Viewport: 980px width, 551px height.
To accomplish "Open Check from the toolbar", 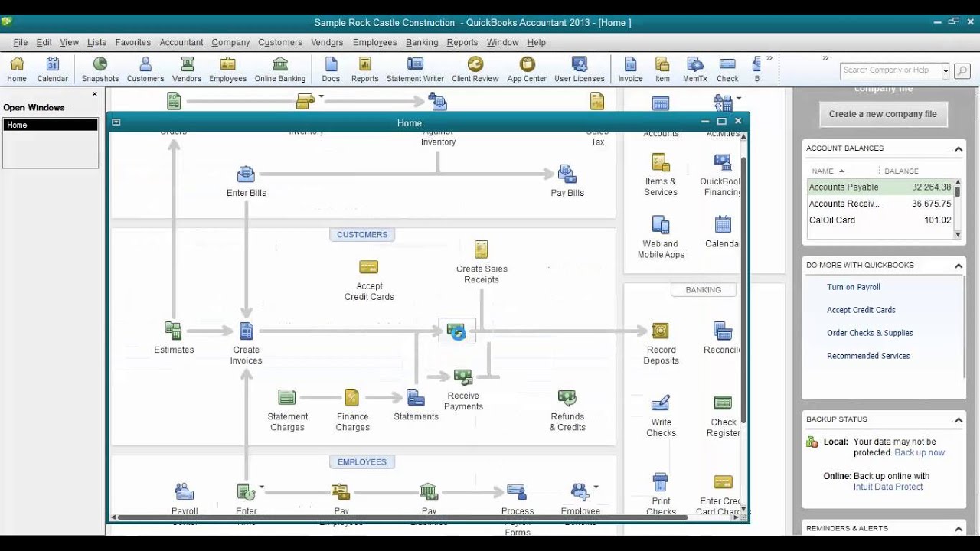I will point(727,69).
